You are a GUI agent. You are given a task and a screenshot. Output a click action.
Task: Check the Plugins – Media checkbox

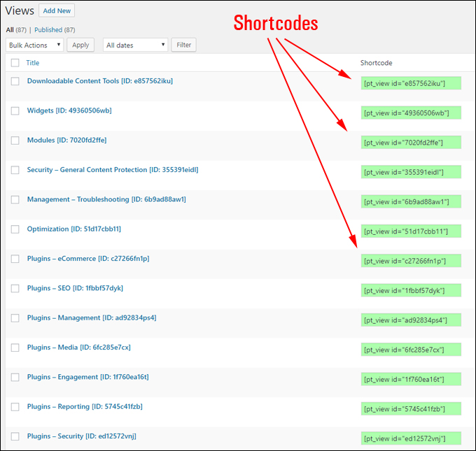(x=15, y=348)
